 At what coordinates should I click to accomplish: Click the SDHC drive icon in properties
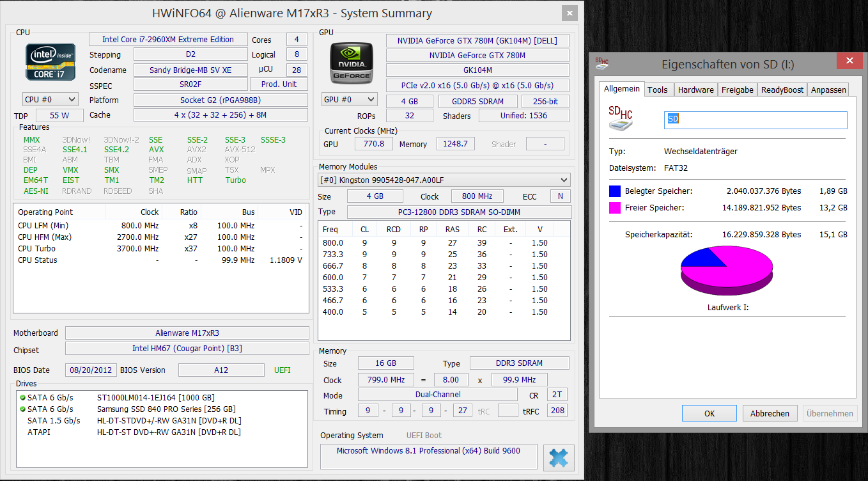coord(621,119)
